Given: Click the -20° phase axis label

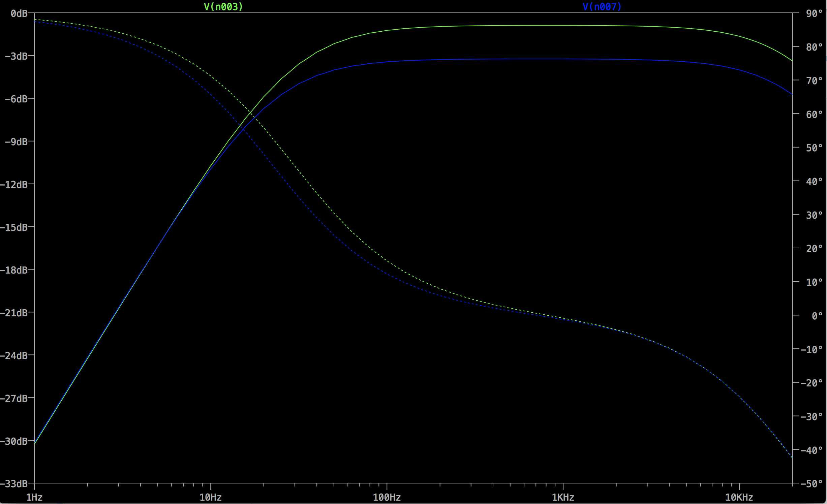Looking at the screenshot, I should [x=811, y=383].
